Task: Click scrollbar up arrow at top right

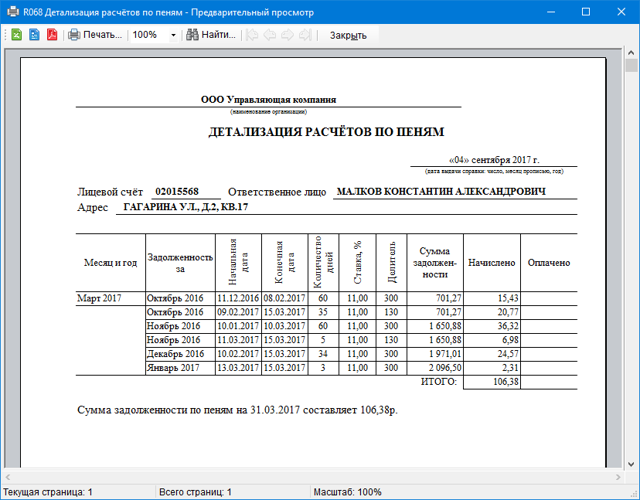Action: 632,64
